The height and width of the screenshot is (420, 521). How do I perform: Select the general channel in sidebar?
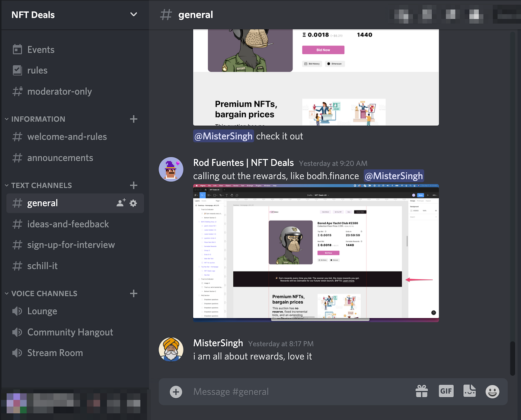click(74, 203)
